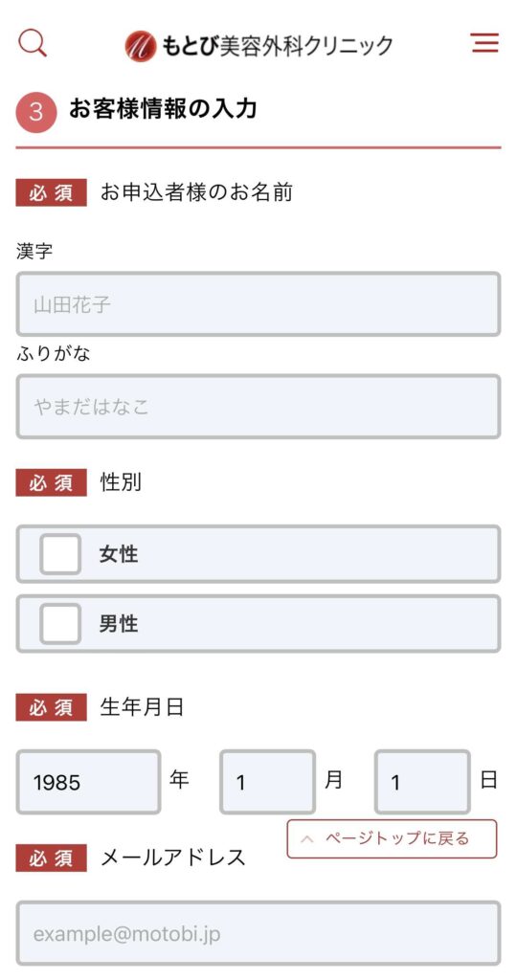This screenshot has height=980, width=517.
Task: Select the 男性 gender option row
Action: point(258,624)
